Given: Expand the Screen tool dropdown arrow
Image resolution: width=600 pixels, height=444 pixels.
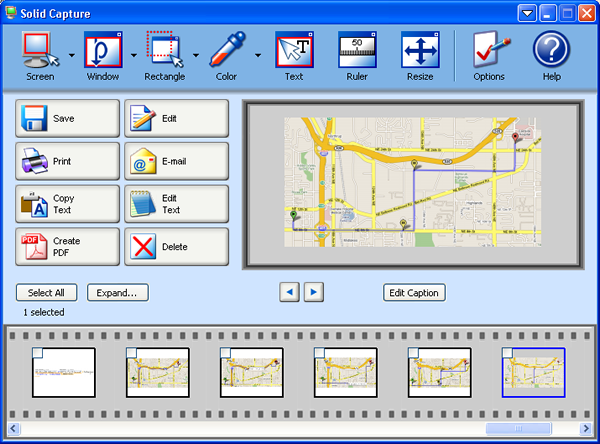Looking at the screenshot, I should tap(72, 56).
